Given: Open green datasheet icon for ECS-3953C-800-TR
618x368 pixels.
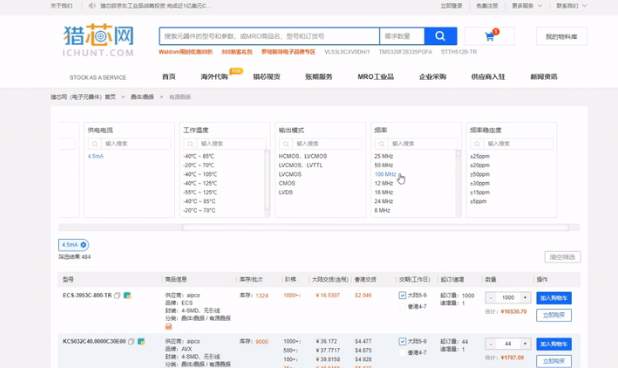Looking at the screenshot, I should [127, 295].
